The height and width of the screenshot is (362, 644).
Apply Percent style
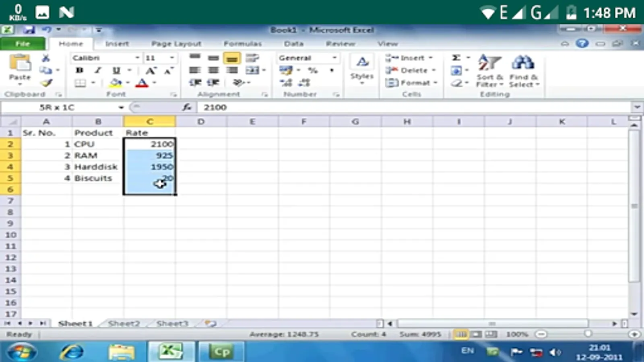point(313,70)
